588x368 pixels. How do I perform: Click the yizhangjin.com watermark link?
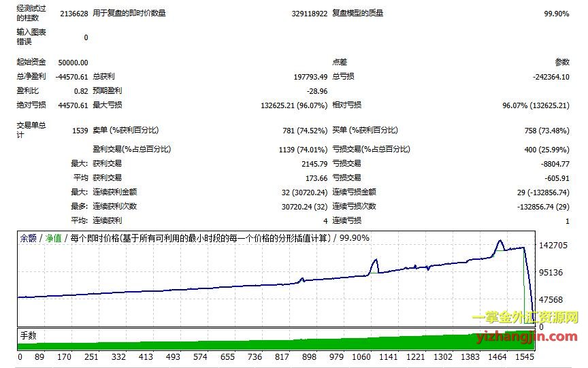point(524,335)
